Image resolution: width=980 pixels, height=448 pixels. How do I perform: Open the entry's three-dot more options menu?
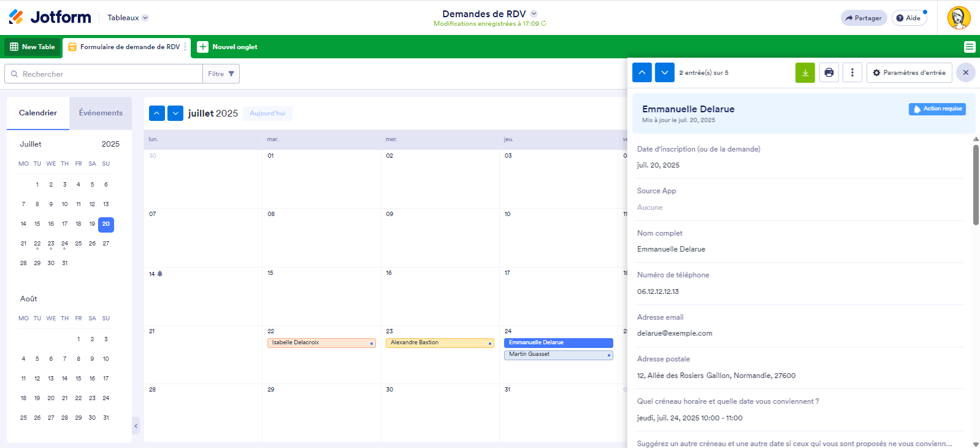tap(852, 72)
